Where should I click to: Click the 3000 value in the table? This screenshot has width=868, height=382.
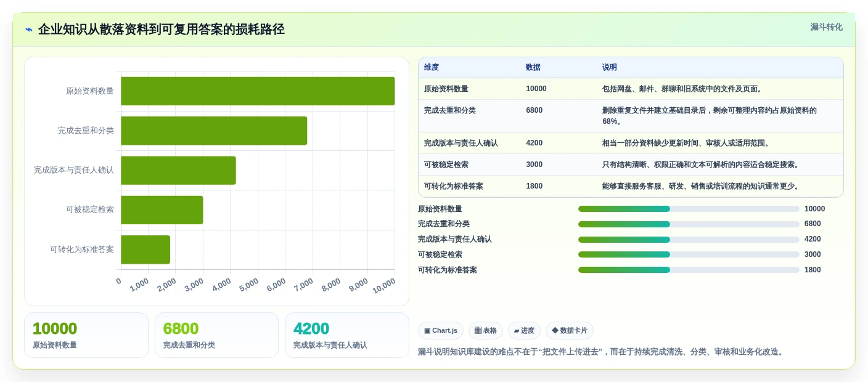(534, 165)
